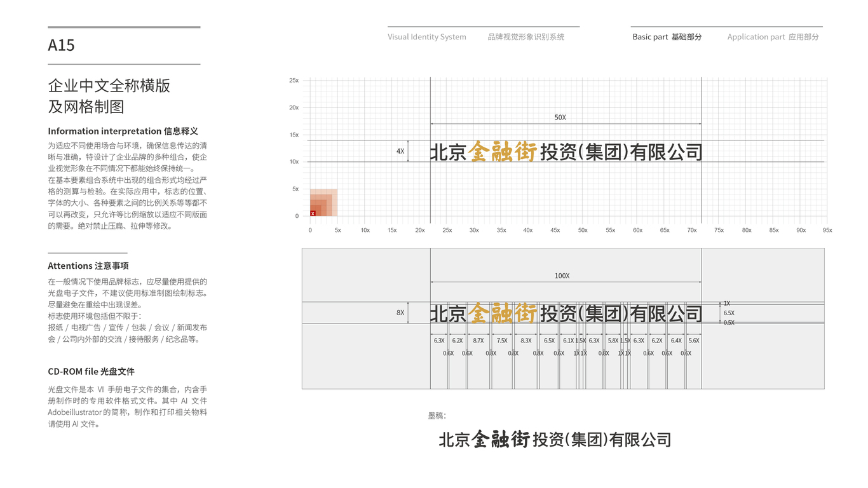Click the Attentions 注意事项 heading

click(88, 266)
